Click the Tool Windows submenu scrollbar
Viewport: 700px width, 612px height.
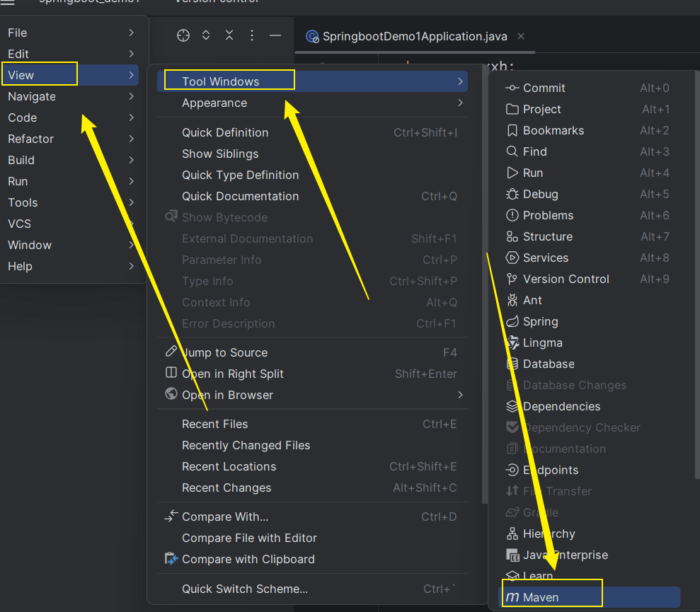pos(697,275)
